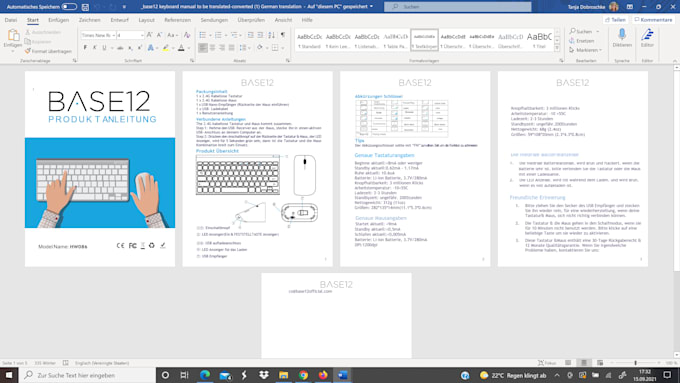Switch to the Referenzen tab
Image resolution: width=680 pixels, height=383 pixels.
click(177, 20)
